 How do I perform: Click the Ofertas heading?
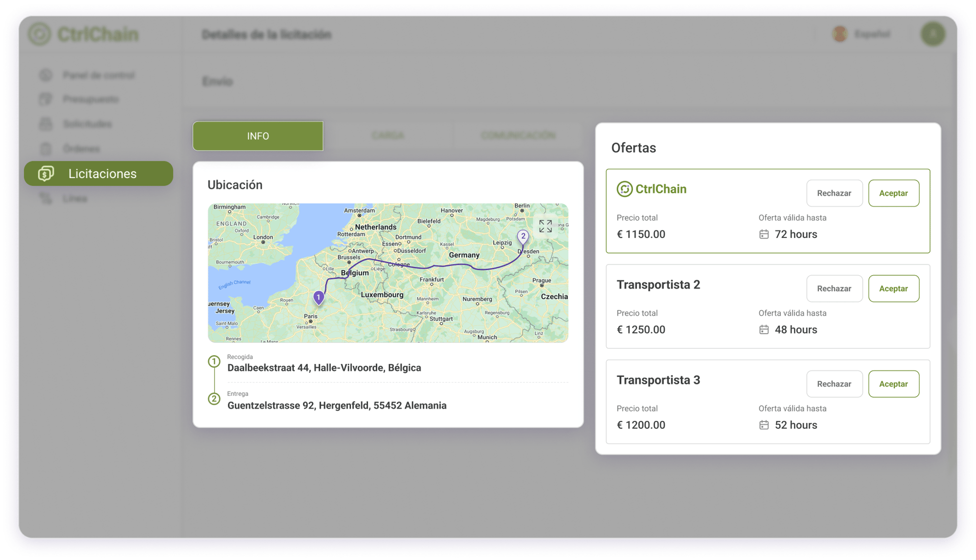[x=633, y=148]
